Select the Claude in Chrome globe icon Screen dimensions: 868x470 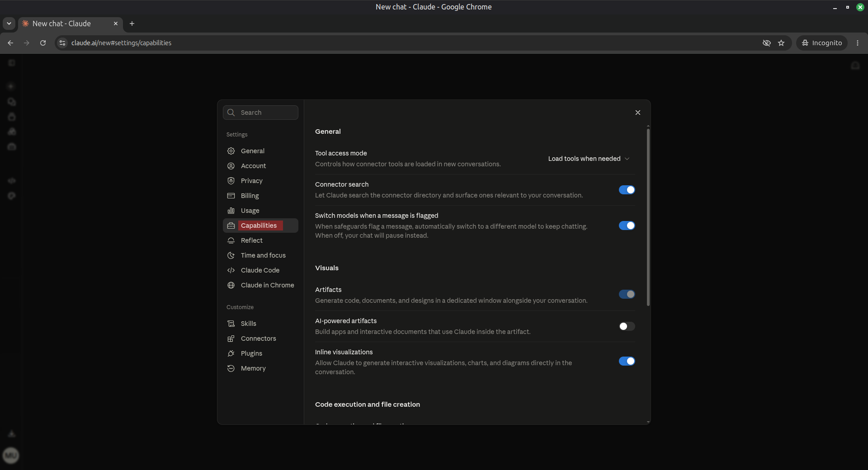tap(231, 285)
